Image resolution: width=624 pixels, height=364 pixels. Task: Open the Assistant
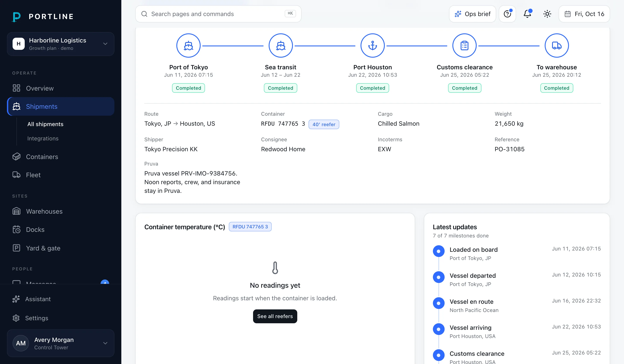click(61, 299)
